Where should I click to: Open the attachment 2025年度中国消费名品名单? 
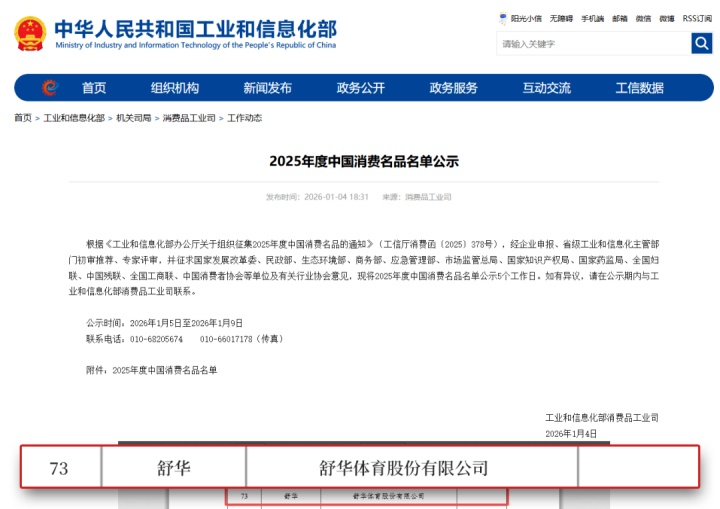point(164,370)
